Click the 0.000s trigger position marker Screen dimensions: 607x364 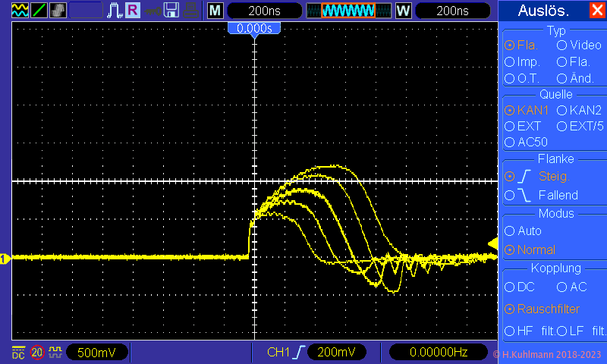255,28
